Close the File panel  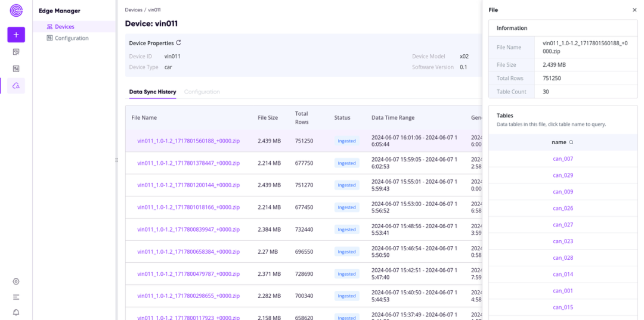[634, 10]
